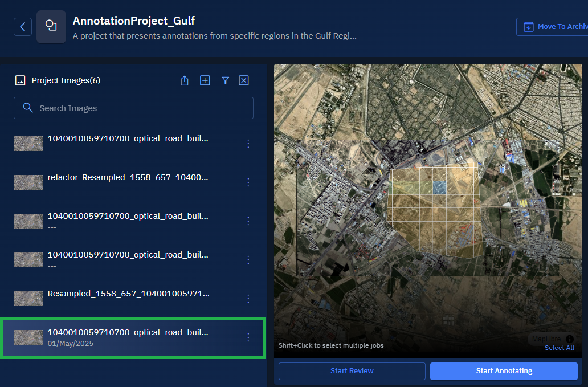
Task: Open options menu for image dated 01/May/2025
Action: pos(248,337)
